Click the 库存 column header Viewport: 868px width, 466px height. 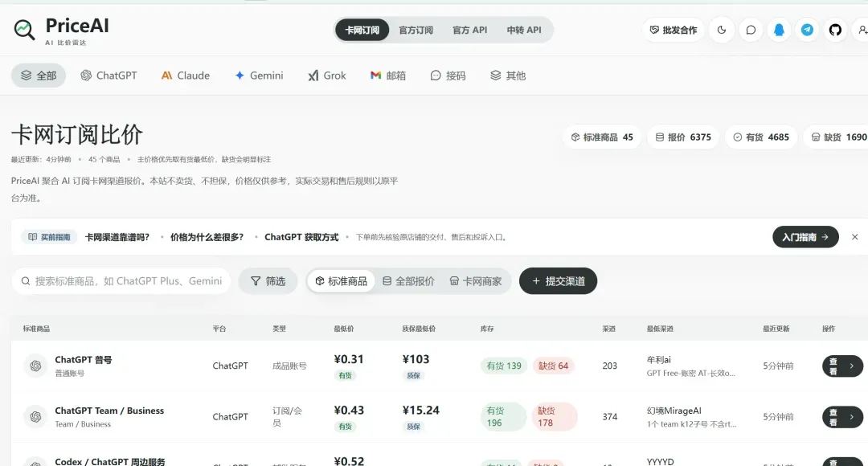[487, 329]
